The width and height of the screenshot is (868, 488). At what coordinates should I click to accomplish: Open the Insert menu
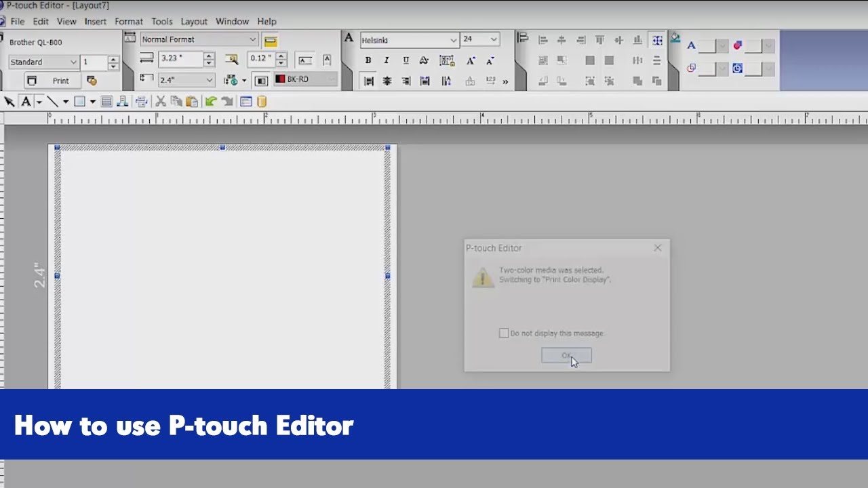[96, 22]
